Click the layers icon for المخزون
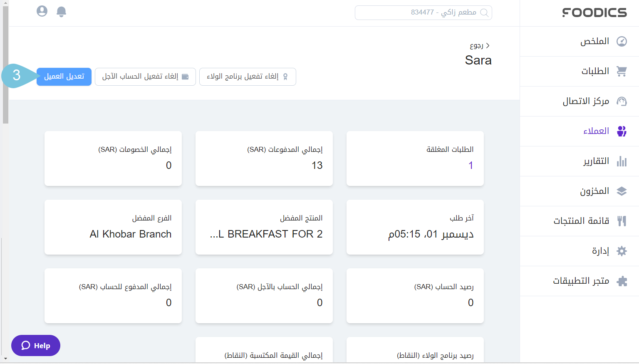Screen dimensions: 639x364 pos(622,191)
